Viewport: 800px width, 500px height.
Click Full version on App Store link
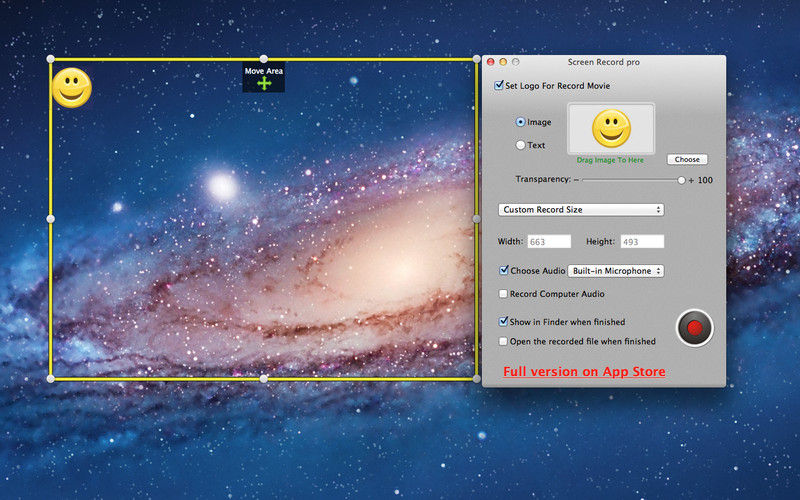point(584,372)
